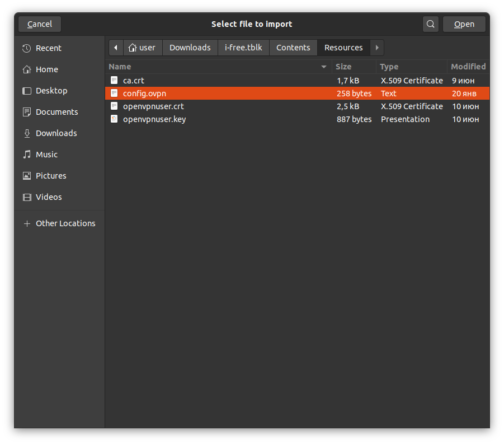Image resolution: width=504 pixels, height=444 pixels.
Task: Open the Videos folder in sidebar
Action: tap(48, 197)
